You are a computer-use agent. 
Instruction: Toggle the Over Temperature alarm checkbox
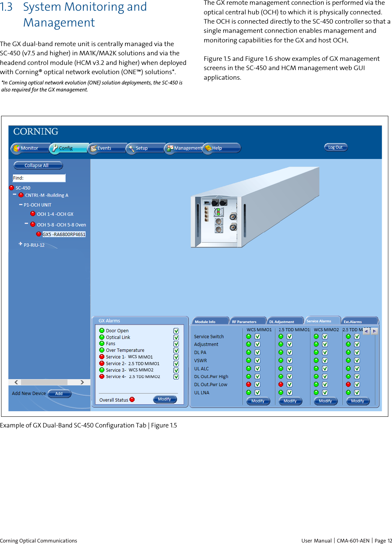[176, 350]
